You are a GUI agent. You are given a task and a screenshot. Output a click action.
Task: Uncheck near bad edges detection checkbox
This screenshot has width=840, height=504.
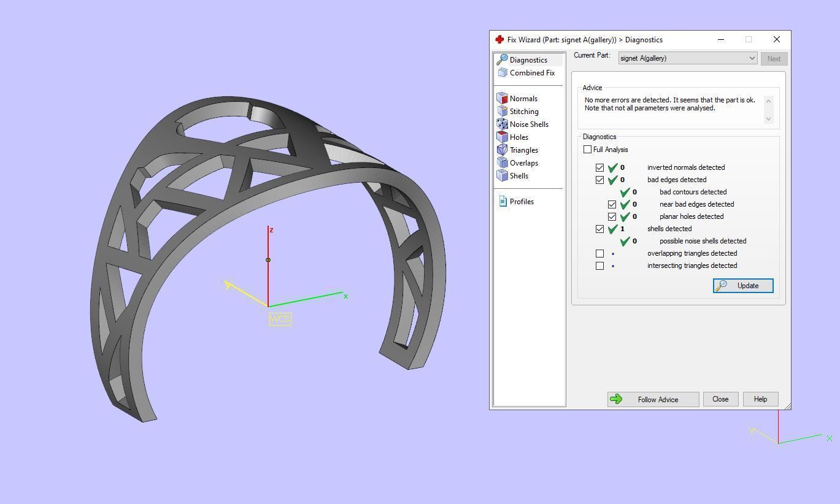(612, 204)
